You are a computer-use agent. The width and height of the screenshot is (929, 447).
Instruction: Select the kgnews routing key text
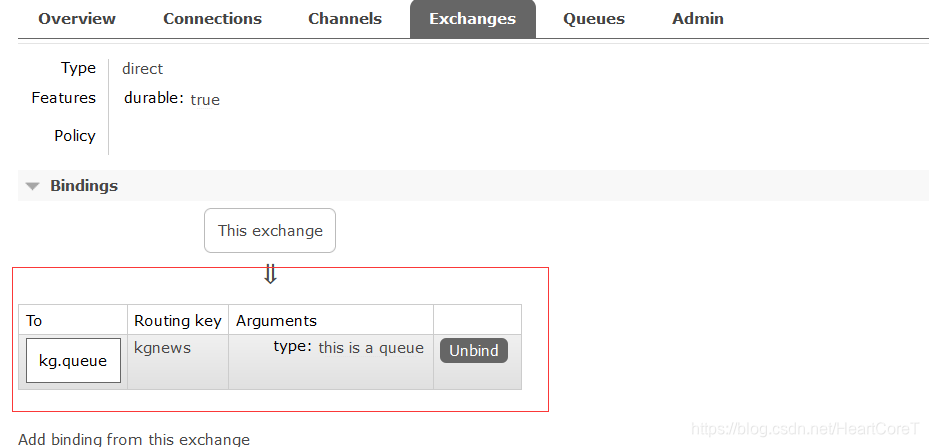tap(162, 347)
